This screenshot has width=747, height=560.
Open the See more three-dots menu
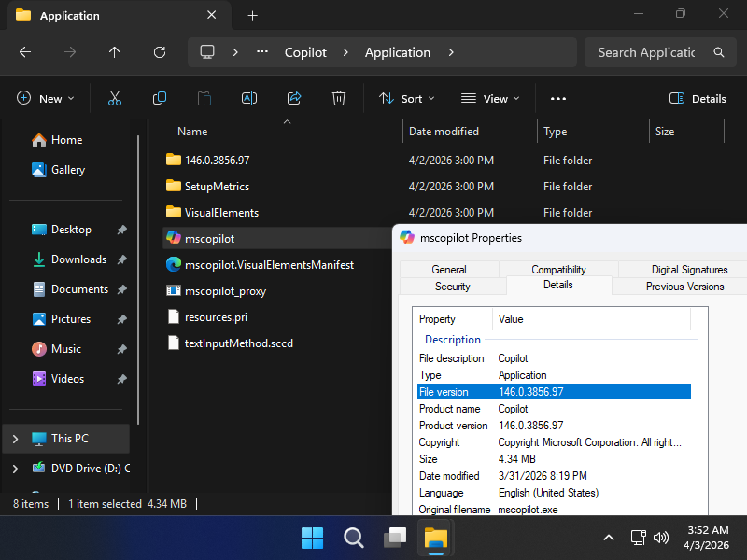557,99
